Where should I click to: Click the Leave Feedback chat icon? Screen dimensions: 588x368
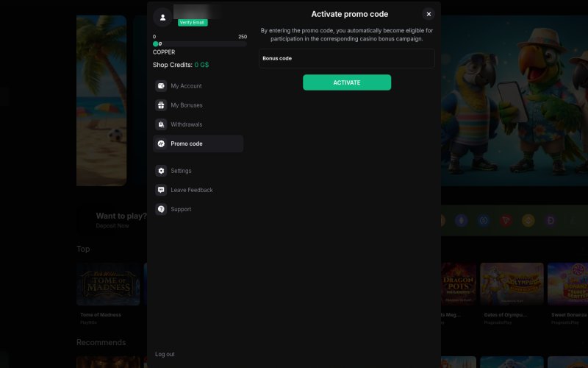[x=161, y=190]
